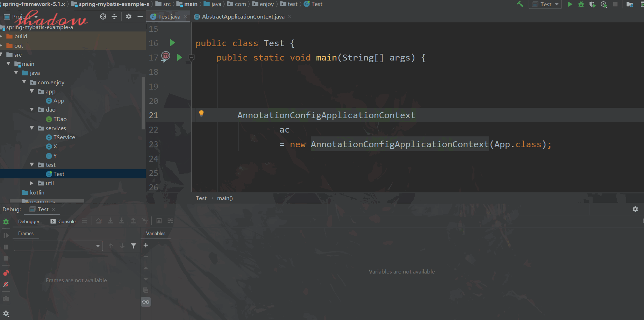Close the AbstractApplicationContext.java tab
The width and height of the screenshot is (644, 320).
[x=289, y=16]
